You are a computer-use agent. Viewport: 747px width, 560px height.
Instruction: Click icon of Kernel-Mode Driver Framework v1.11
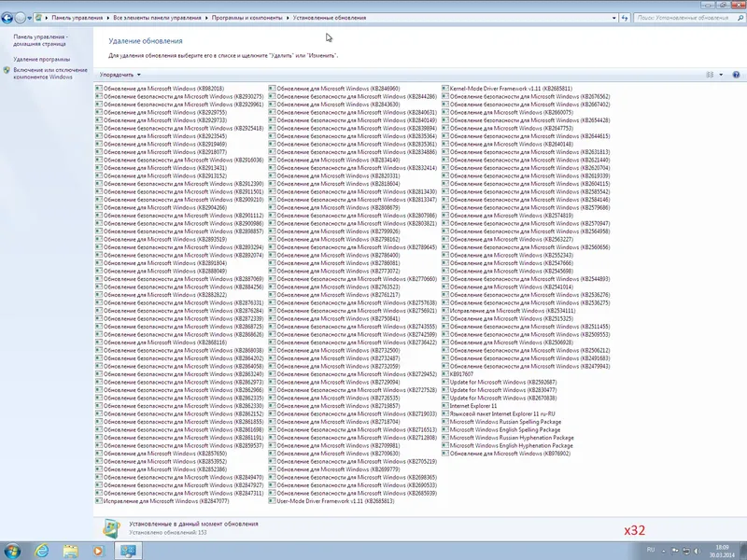[x=445, y=88]
